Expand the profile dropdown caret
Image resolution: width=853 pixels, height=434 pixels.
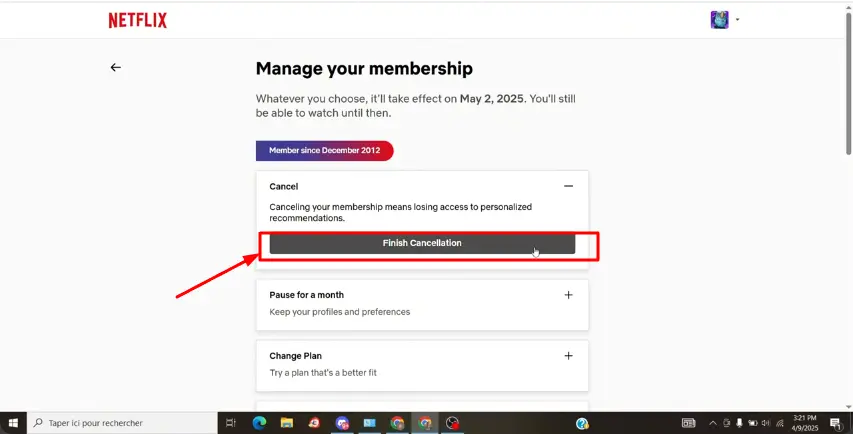[738, 20]
